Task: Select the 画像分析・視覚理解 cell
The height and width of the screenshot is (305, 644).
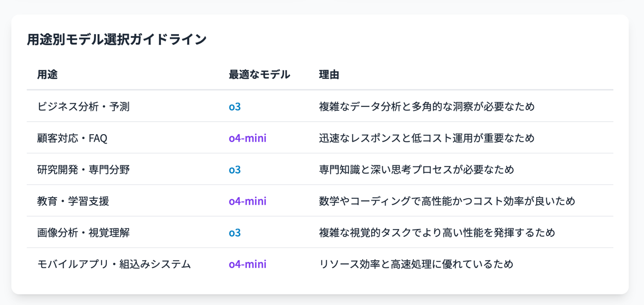Action: (83, 232)
